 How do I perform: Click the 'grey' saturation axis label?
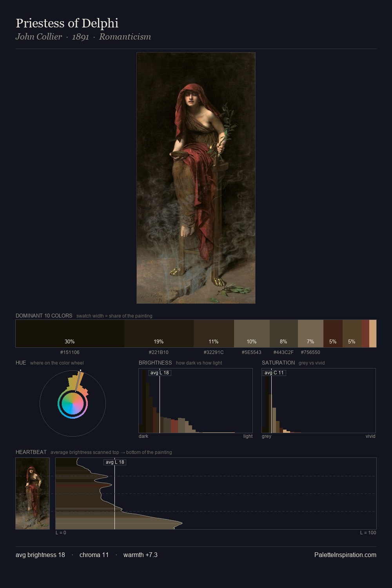tap(267, 436)
